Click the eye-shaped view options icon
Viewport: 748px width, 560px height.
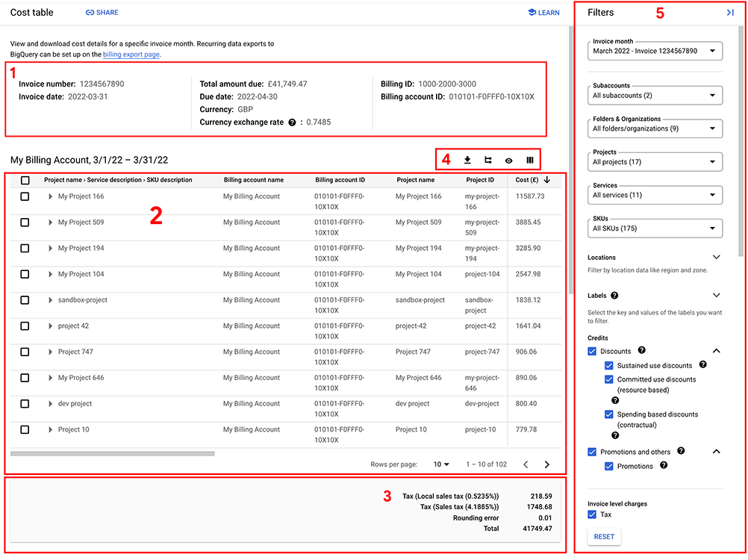[509, 161]
